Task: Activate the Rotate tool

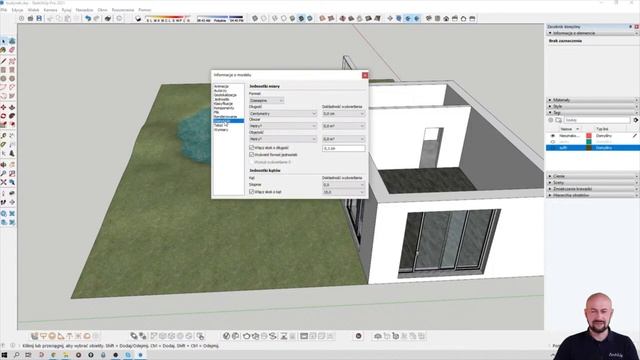Action: pyautogui.click(x=4, y=116)
